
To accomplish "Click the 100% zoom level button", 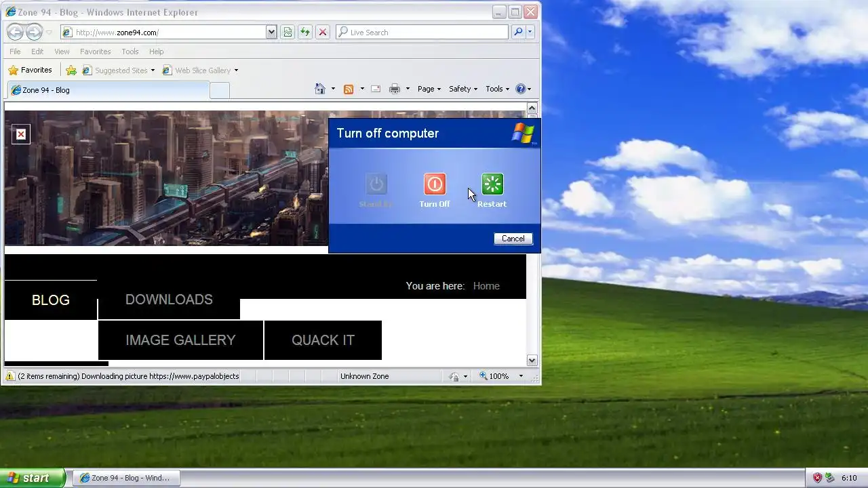I will 494,376.
